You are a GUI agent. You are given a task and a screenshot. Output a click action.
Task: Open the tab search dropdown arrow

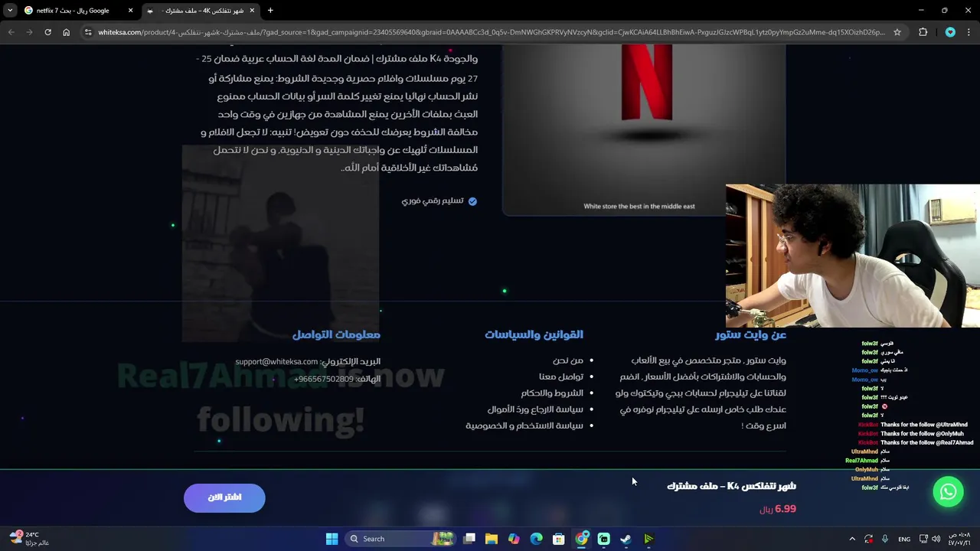point(10,11)
